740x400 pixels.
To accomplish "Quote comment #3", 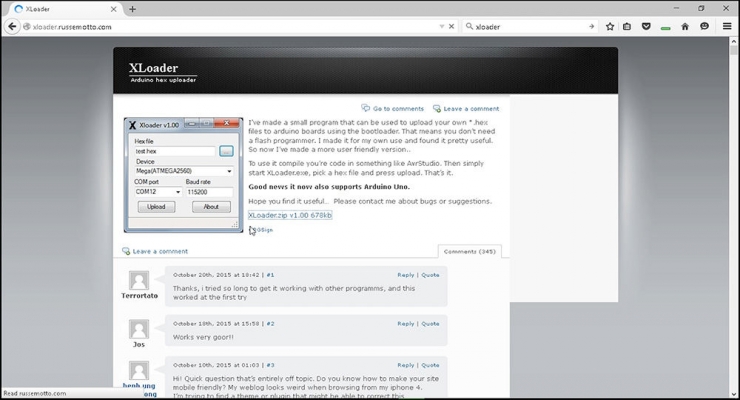I will [x=430, y=365].
